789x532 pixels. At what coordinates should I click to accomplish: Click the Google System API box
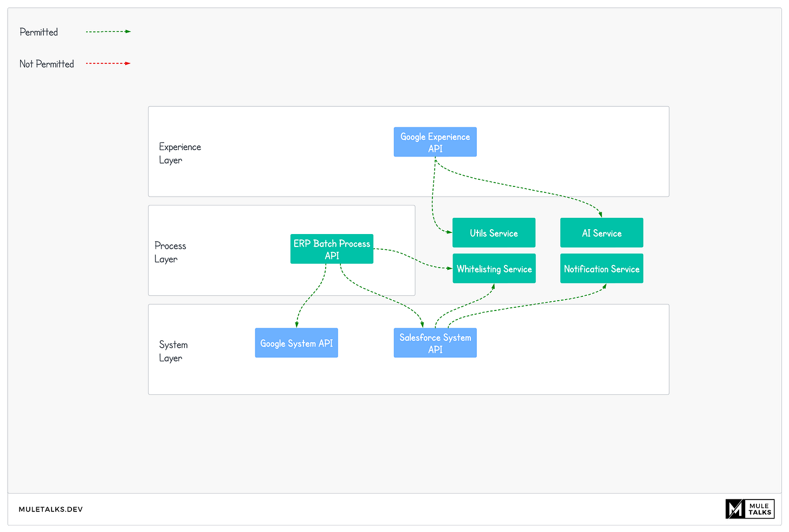pos(296,343)
